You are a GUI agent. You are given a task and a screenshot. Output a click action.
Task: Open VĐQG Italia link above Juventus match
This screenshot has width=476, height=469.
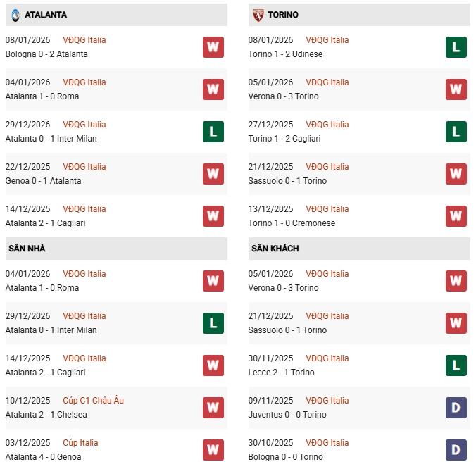tap(327, 401)
